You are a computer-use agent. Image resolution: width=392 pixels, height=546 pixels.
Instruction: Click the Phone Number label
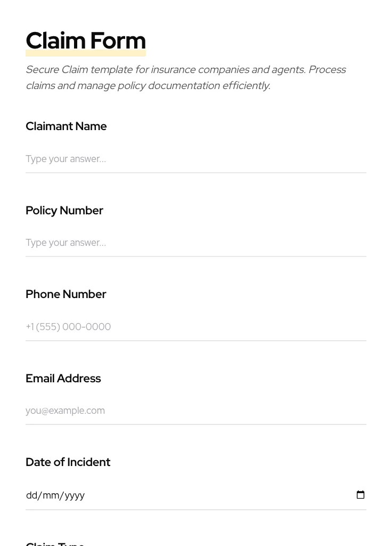[66, 294]
